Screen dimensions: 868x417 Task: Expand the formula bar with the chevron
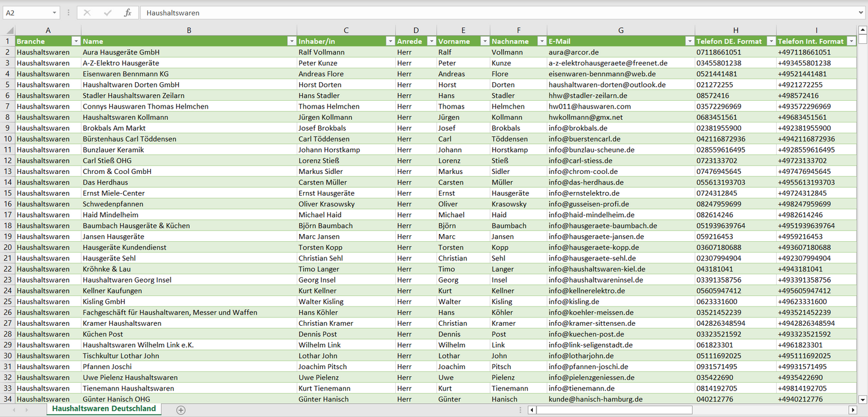tap(861, 13)
